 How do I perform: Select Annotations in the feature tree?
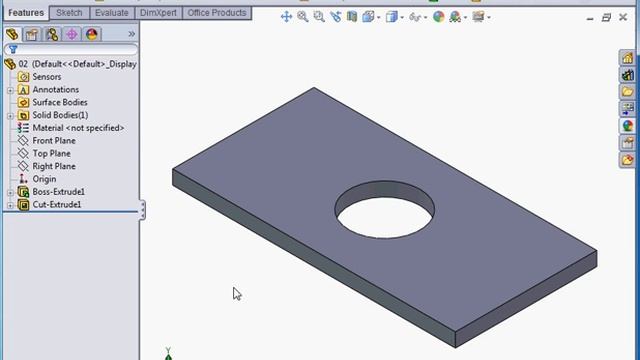click(x=56, y=89)
